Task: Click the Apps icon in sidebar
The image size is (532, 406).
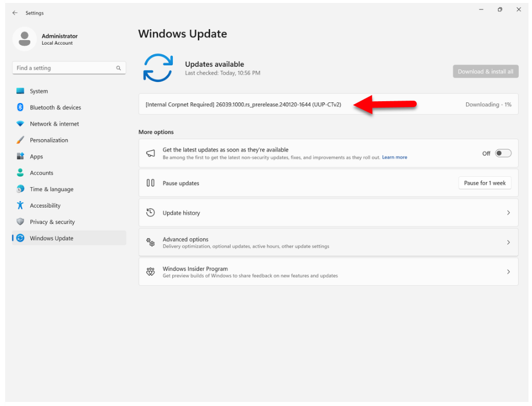Action: point(20,156)
